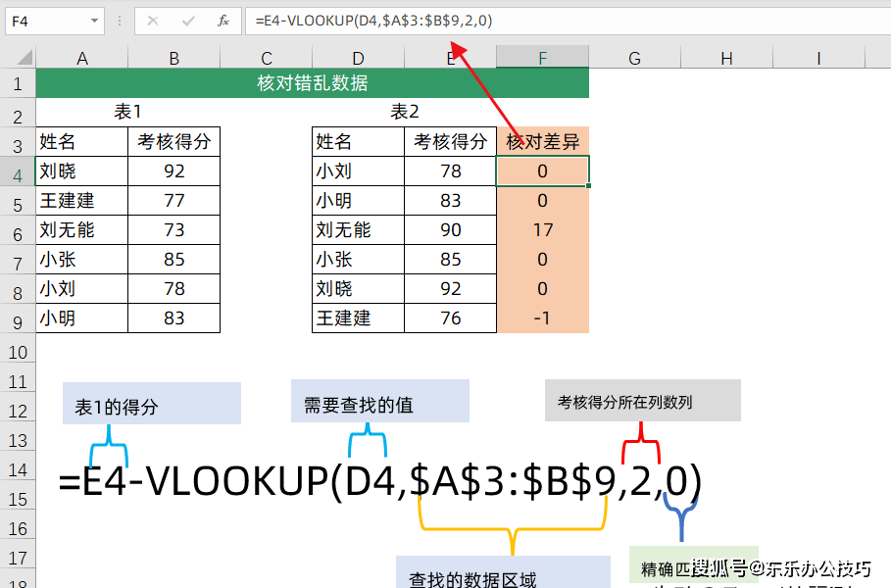Viewport: 891px width, 588px height.
Task: Click the 表1的得分 text box
Action: point(152,404)
